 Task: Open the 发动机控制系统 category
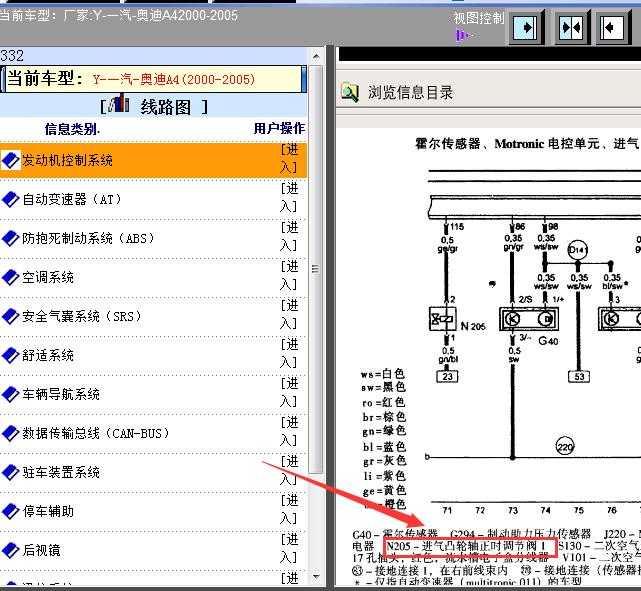pos(67,160)
